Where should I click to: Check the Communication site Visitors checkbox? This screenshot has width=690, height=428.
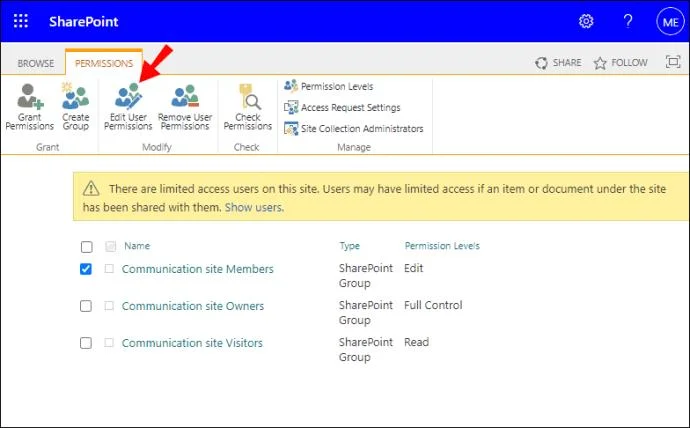86,343
